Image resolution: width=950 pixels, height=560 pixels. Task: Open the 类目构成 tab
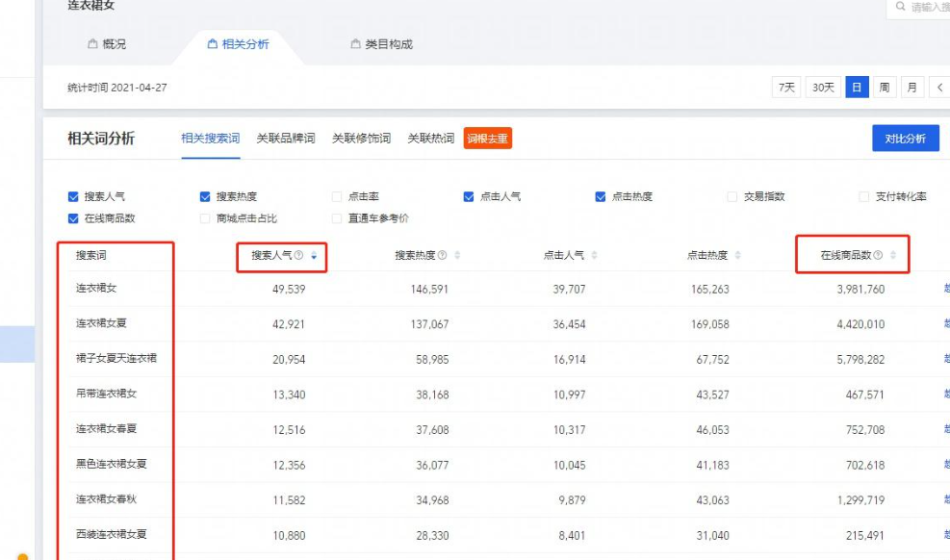[382, 44]
